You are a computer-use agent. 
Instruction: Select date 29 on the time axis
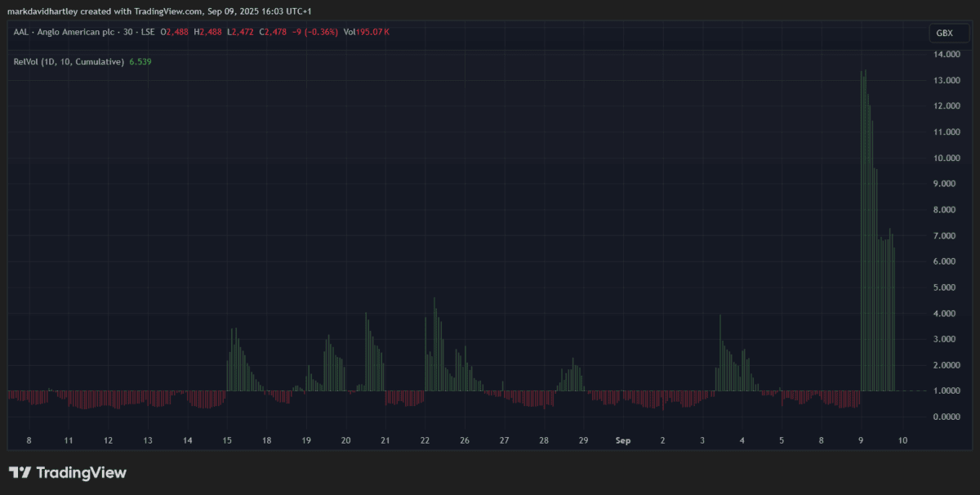click(583, 440)
